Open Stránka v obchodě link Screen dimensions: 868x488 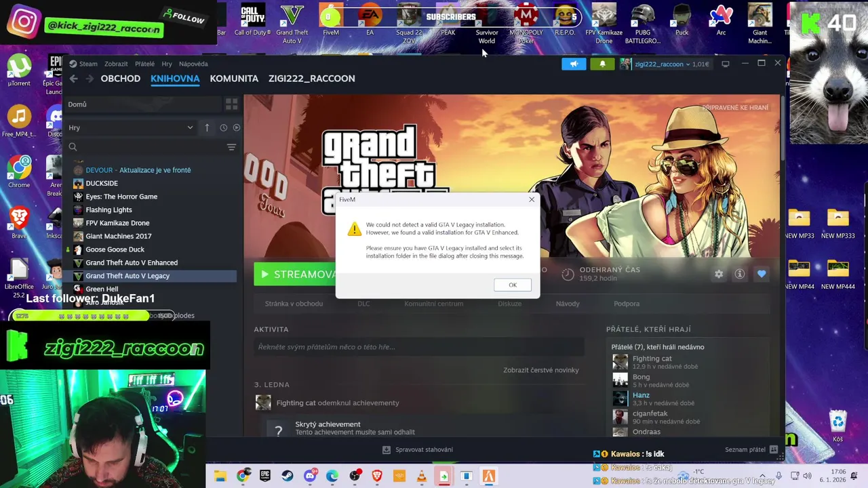tap(294, 304)
